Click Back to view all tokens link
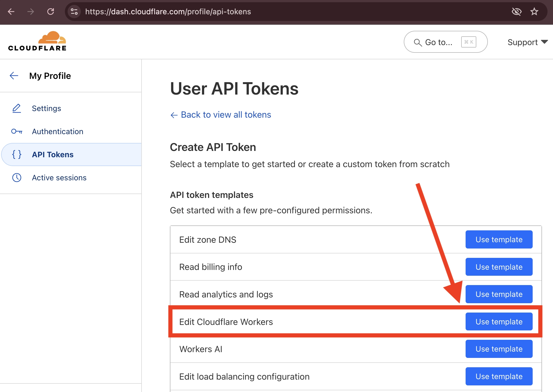This screenshot has width=553, height=392. [221, 115]
